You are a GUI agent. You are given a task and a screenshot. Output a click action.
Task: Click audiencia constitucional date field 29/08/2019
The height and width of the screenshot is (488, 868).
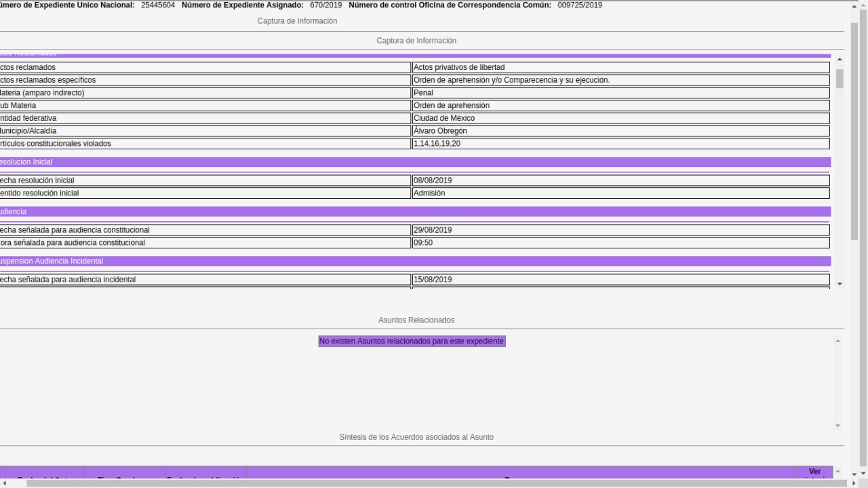tap(620, 230)
